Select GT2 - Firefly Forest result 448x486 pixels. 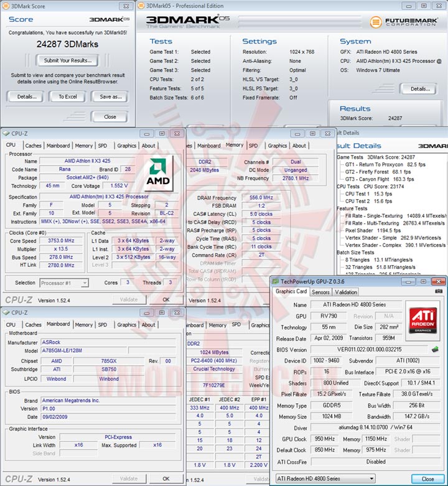coord(378,172)
